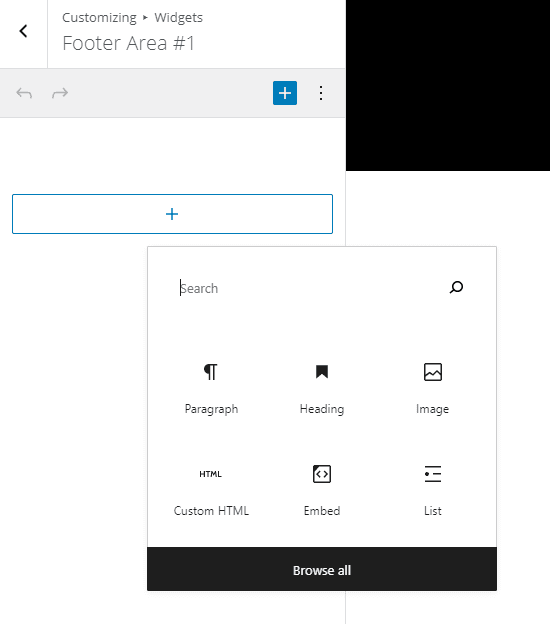The image size is (550, 624).
Task: Insert an Embed block
Action: [322, 489]
